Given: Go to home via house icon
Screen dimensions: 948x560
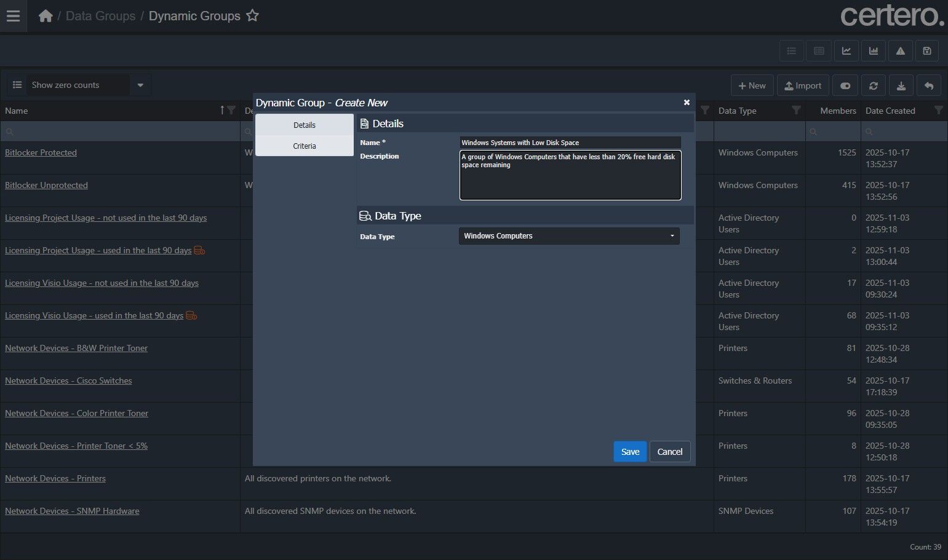Looking at the screenshot, I should pyautogui.click(x=46, y=16).
